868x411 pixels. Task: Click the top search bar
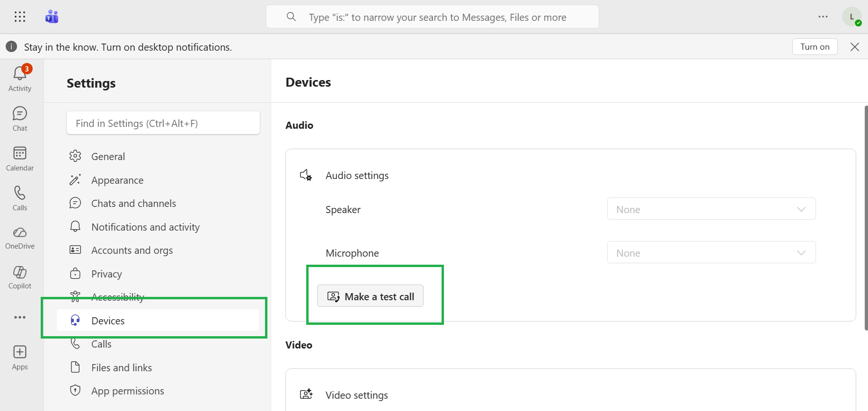pyautogui.click(x=432, y=18)
